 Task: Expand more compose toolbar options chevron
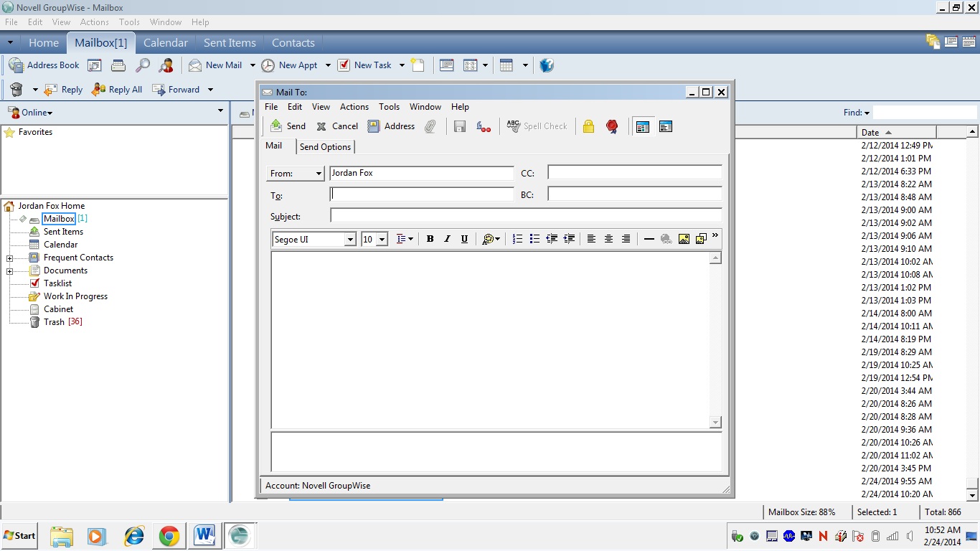tap(715, 236)
